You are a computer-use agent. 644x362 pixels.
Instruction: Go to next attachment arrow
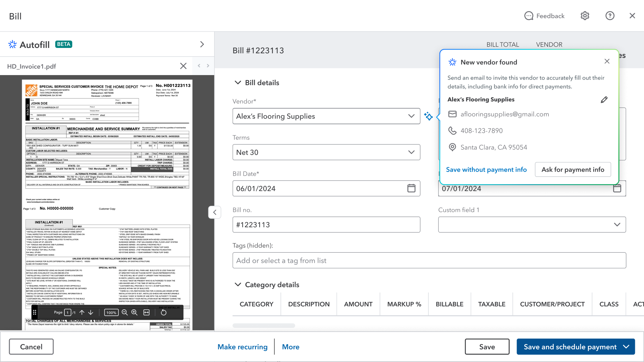pyautogui.click(x=208, y=66)
